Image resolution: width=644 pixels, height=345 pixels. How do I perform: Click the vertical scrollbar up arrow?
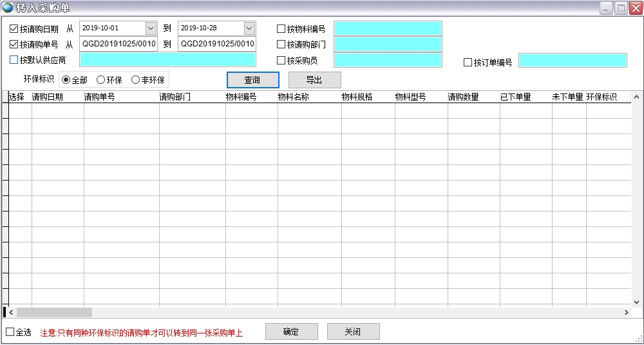pyautogui.click(x=636, y=97)
